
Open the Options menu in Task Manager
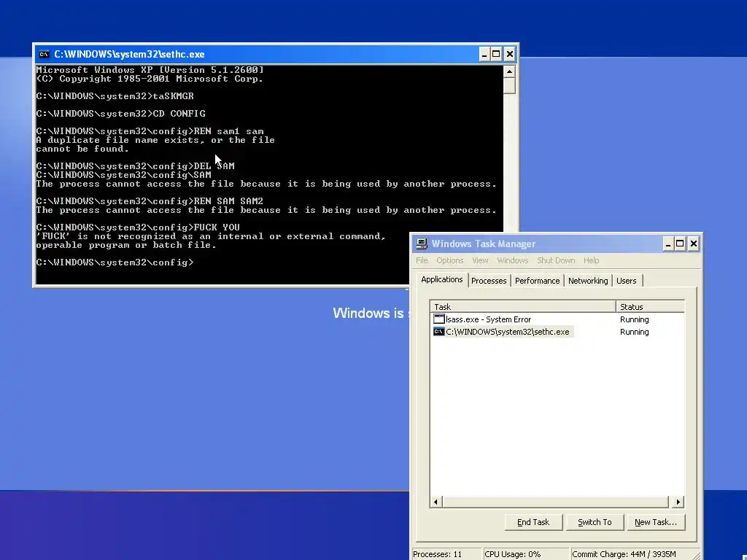pos(449,260)
